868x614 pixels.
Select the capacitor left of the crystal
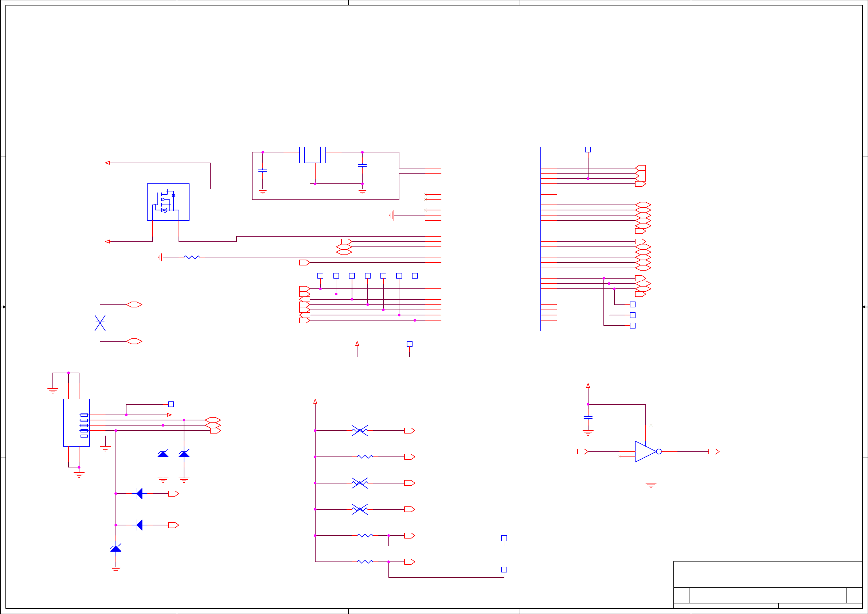click(x=262, y=171)
